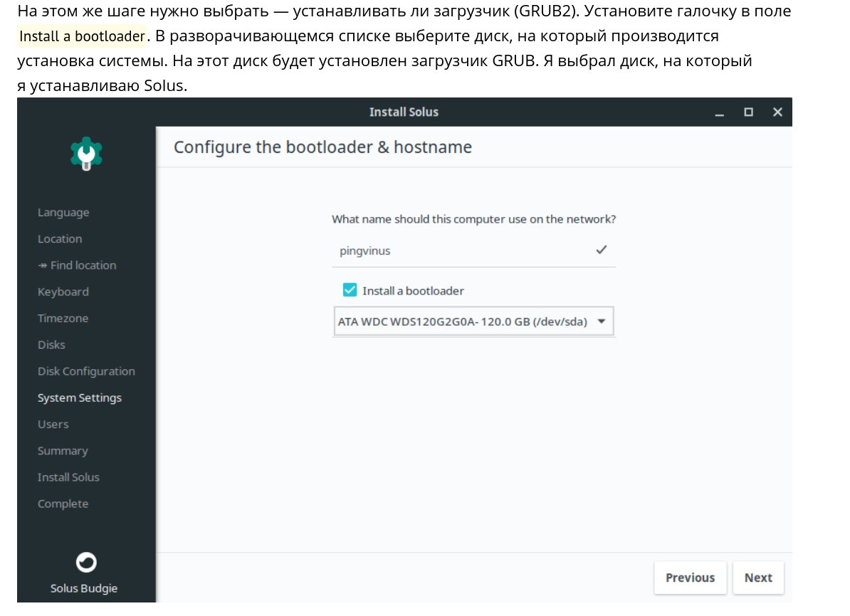Open the Timezone step
The width and height of the screenshot is (850, 616).
63,318
